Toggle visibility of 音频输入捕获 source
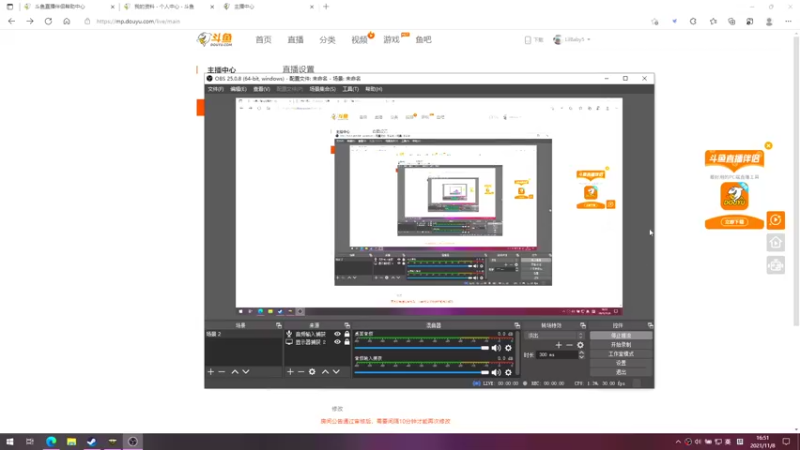 click(x=337, y=334)
